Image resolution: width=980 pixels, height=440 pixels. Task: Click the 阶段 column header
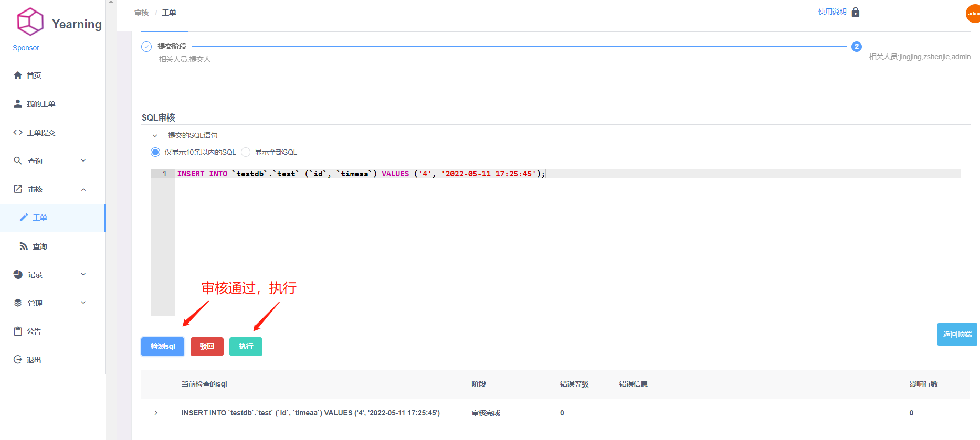pos(479,384)
